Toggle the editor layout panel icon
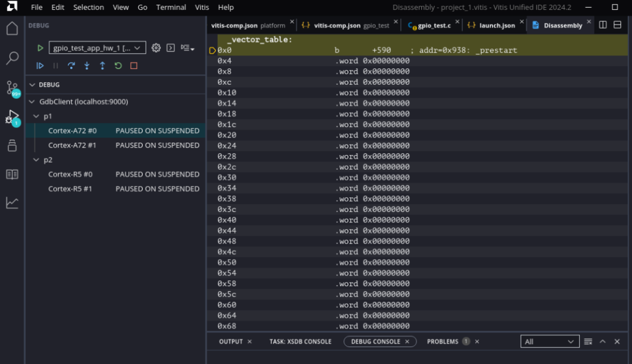Image resolution: width=632 pixels, height=364 pixels. [x=617, y=25]
